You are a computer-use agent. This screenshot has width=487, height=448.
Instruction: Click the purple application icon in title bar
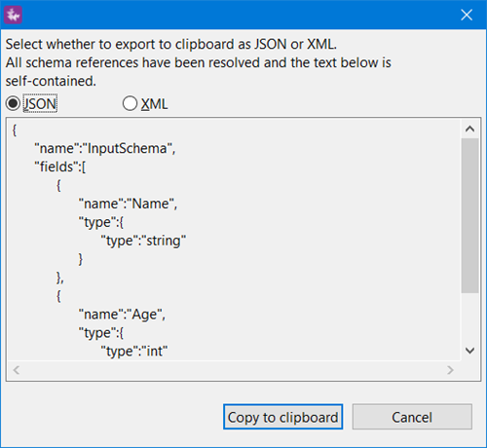(13, 15)
